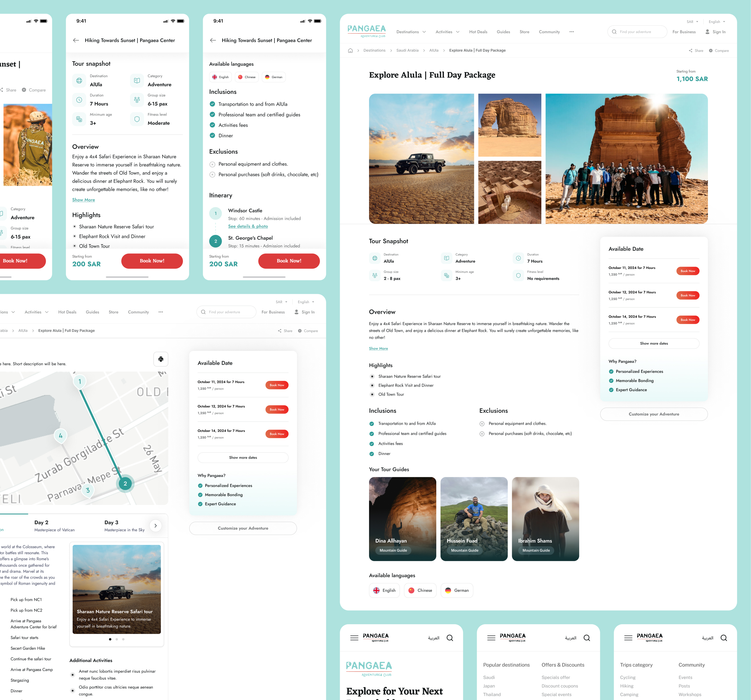This screenshot has width=751, height=700.
Task: Click the Destination globe icon in desktop Tour Snapshot
Action: 375,258
